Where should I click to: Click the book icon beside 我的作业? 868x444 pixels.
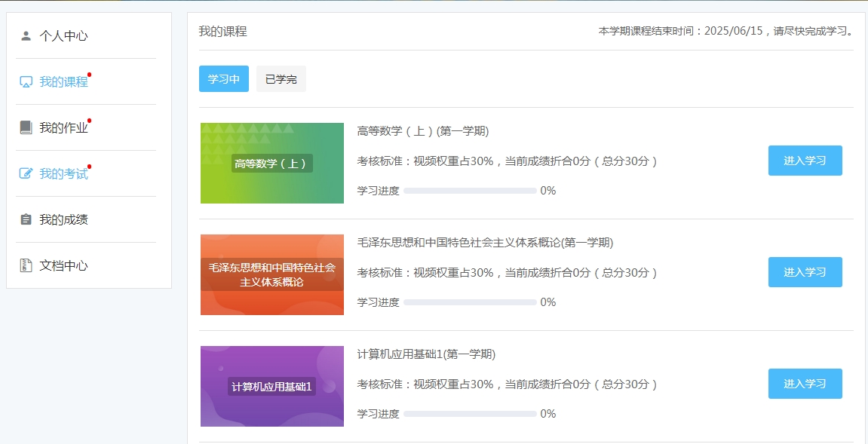coord(26,128)
